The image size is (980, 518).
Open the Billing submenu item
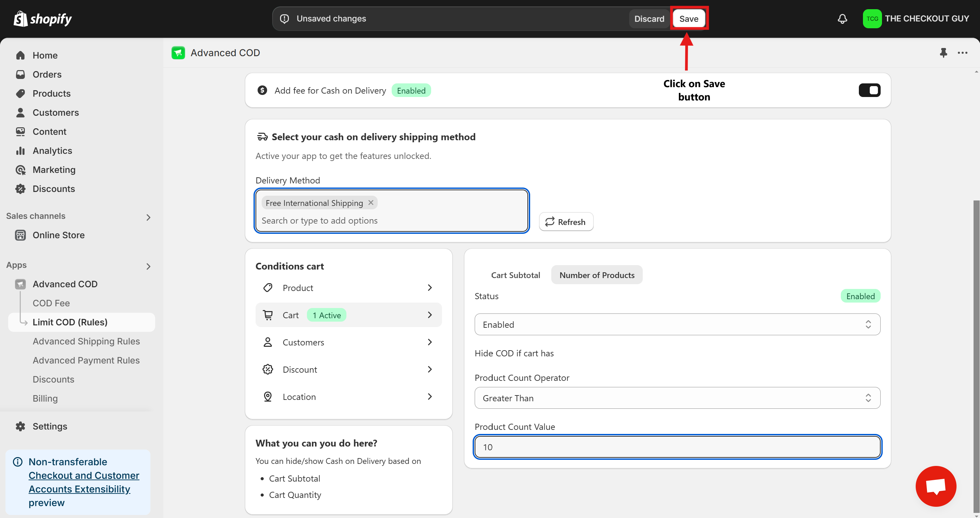45,398
